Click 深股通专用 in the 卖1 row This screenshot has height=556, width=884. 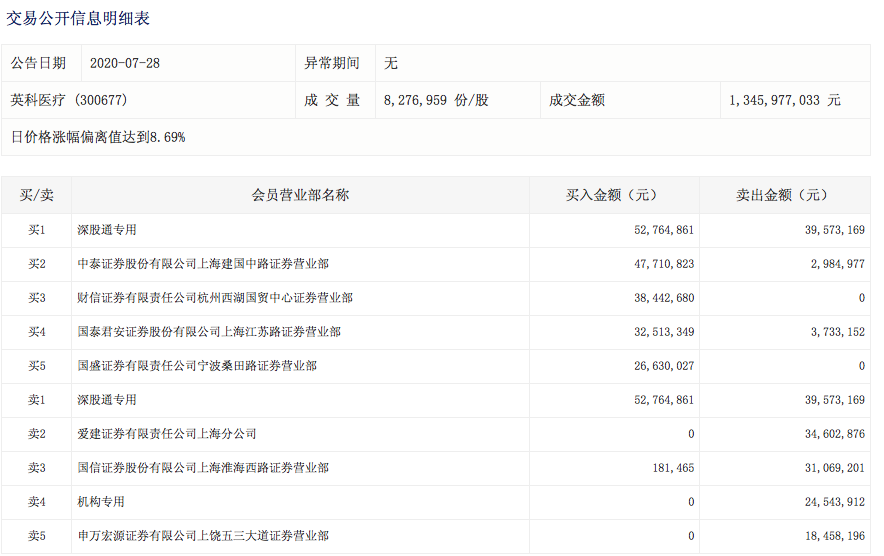[x=107, y=400]
